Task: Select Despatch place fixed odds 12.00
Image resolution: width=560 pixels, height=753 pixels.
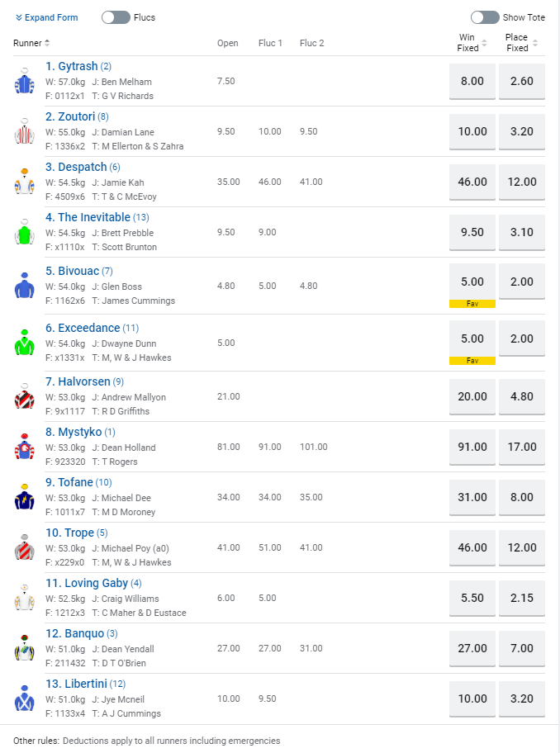Action: coord(522,182)
